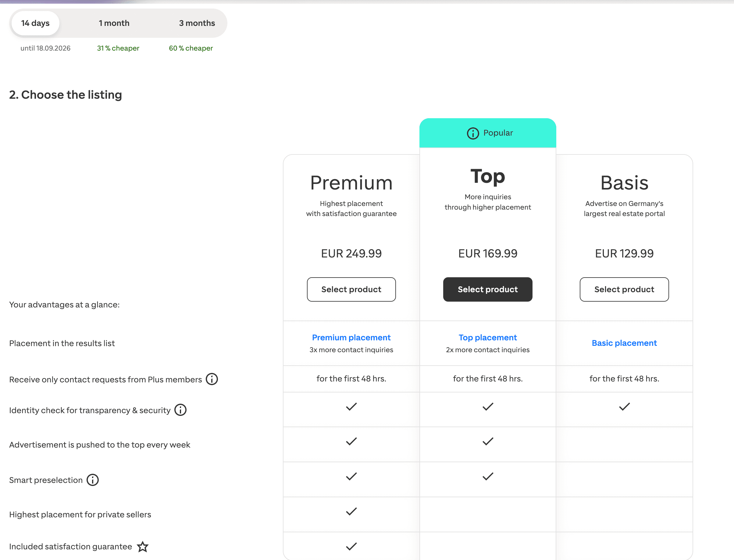This screenshot has width=734, height=560.
Task: Click the EUR 169.99 price
Action: (487, 253)
